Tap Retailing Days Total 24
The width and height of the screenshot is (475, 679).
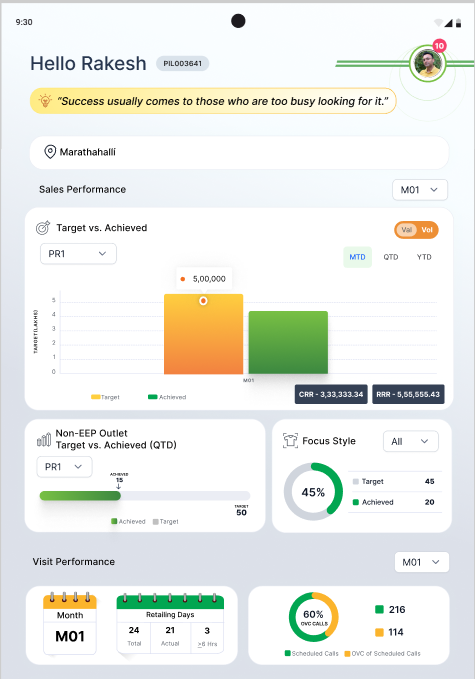click(x=134, y=630)
